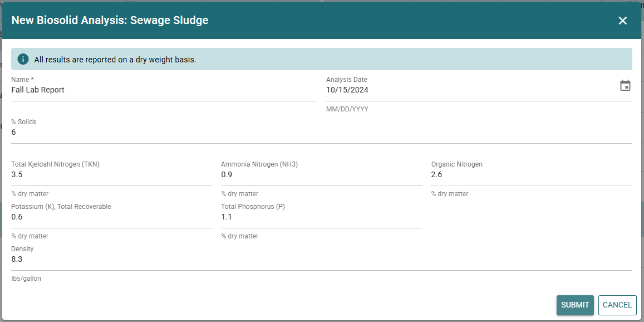Viewport: 644px width, 322px height.
Task: Click the '% dry matter' hint under Organic Nitrogen
Action: pyautogui.click(x=449, y=194)
